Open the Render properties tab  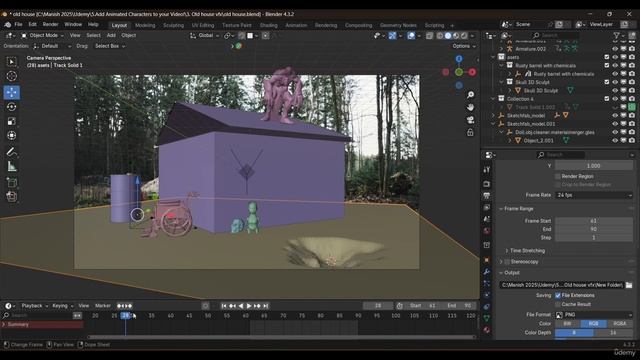pos(487,184)
